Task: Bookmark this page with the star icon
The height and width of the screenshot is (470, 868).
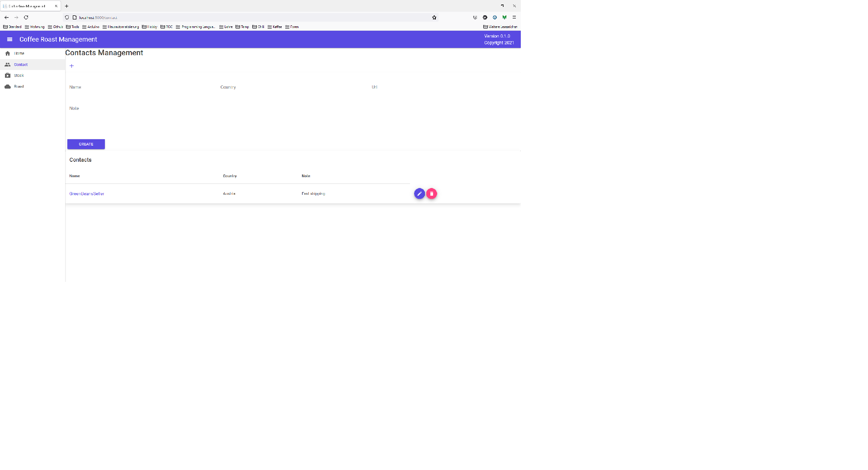Action: pyautogui.click(x=434, y=18)
